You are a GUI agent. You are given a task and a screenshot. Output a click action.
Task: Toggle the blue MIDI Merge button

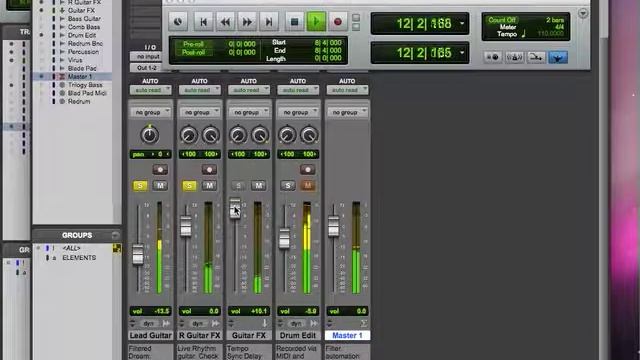(558, 57)
